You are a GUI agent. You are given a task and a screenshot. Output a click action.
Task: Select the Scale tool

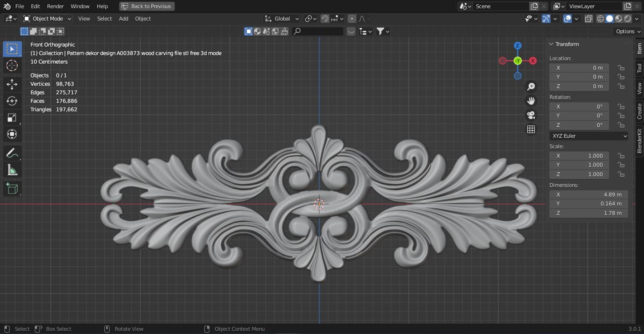coord(12,118)
